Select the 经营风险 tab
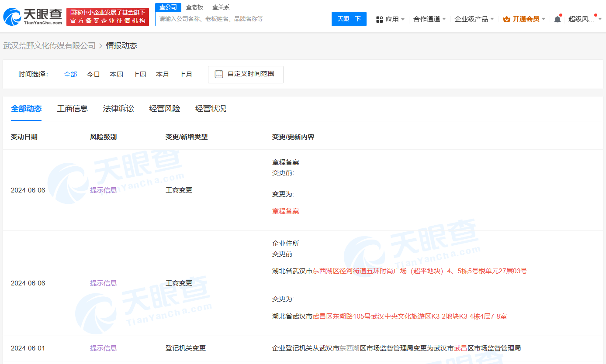This screenshot has width=606, height=364. point(165,109)
